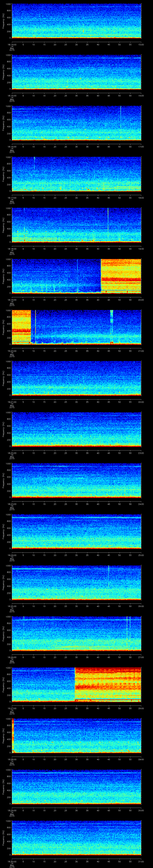The height and width of the screenshot is (868, 153).
Task: Click the '17:00' end time label
Action: [141, 146]
